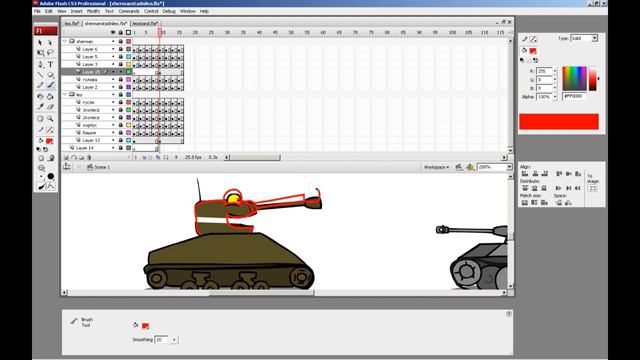Screen dimensions: 640x360
Task: Click the timeline horizontal scrollbar
Action: coord(255,157)
